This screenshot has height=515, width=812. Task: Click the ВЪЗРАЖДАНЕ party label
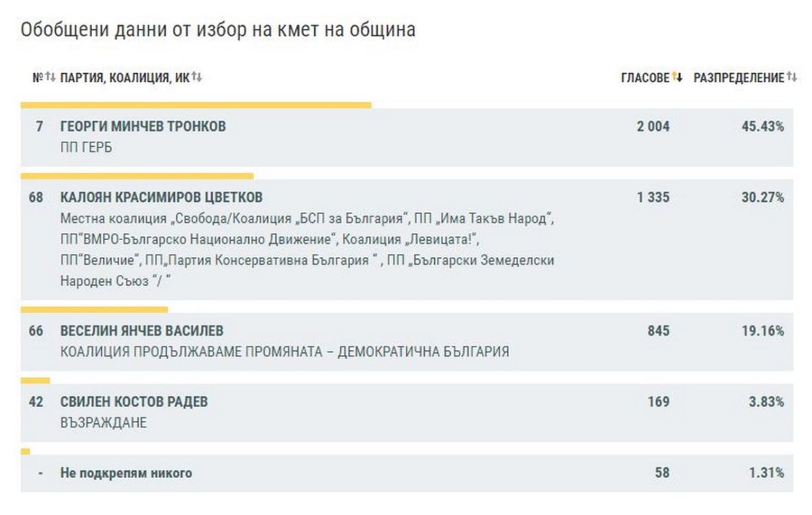coord(103,422)
